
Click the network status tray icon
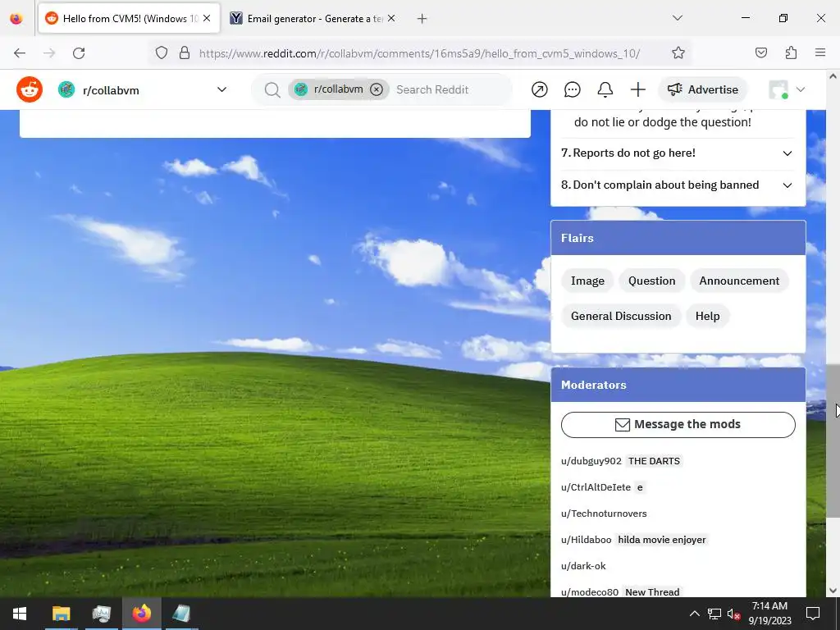(714, 614)
